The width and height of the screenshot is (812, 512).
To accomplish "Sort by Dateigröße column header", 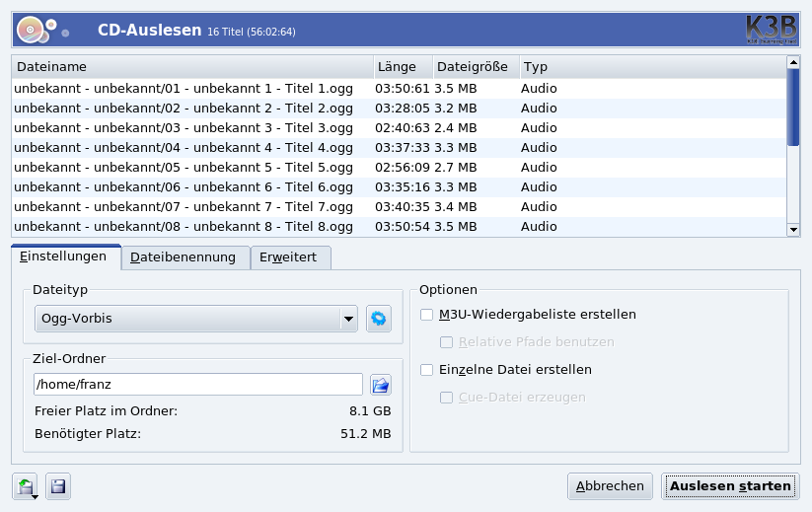I will coord(476,67).
